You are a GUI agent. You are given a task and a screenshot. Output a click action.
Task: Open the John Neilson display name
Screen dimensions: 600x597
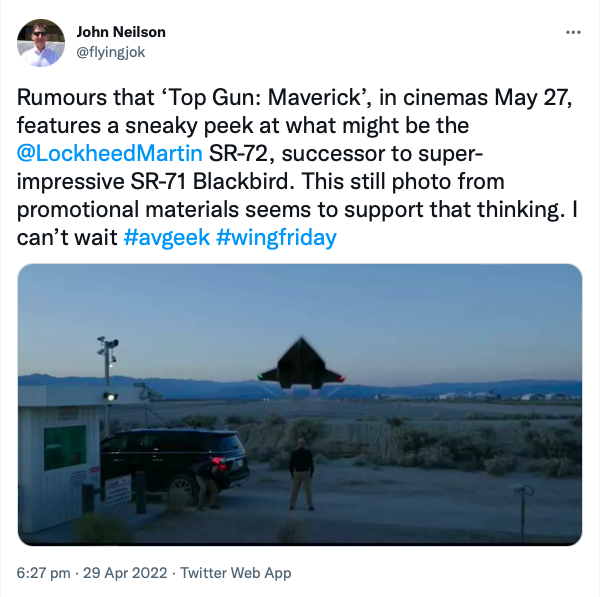pos(119,32)
